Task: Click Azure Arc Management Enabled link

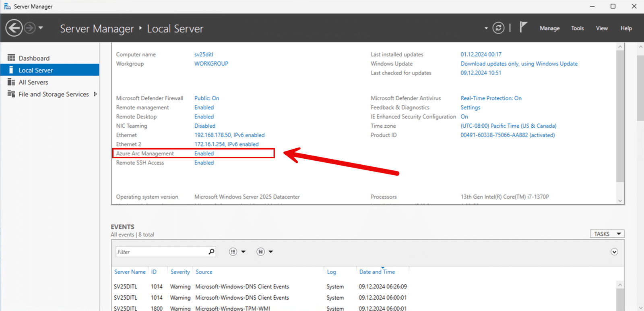Action: (204, 153)
